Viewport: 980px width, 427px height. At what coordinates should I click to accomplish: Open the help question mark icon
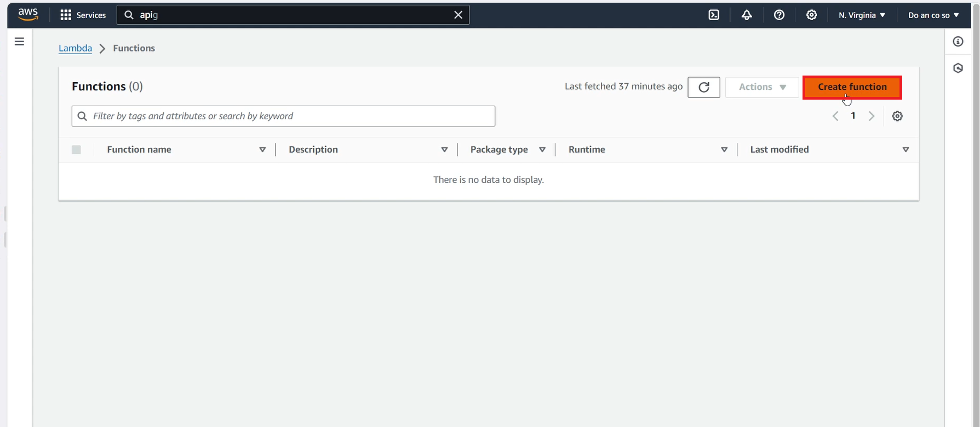tap(779, 15)
